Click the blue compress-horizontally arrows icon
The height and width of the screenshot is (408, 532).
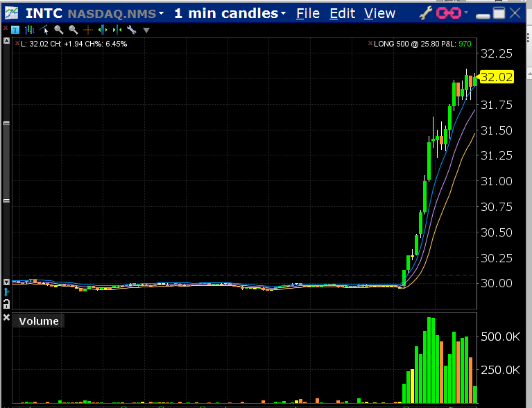coord(117,29)
